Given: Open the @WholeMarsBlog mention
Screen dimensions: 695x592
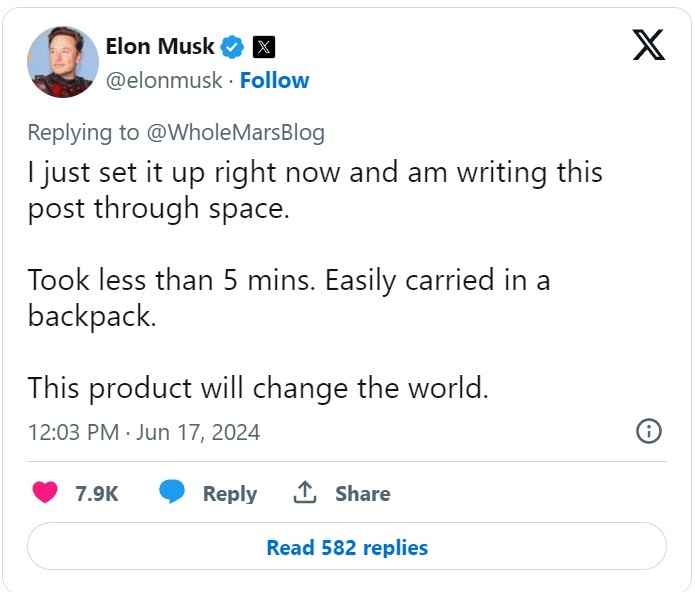Looking at the screenshot, I should coord(238,132).
